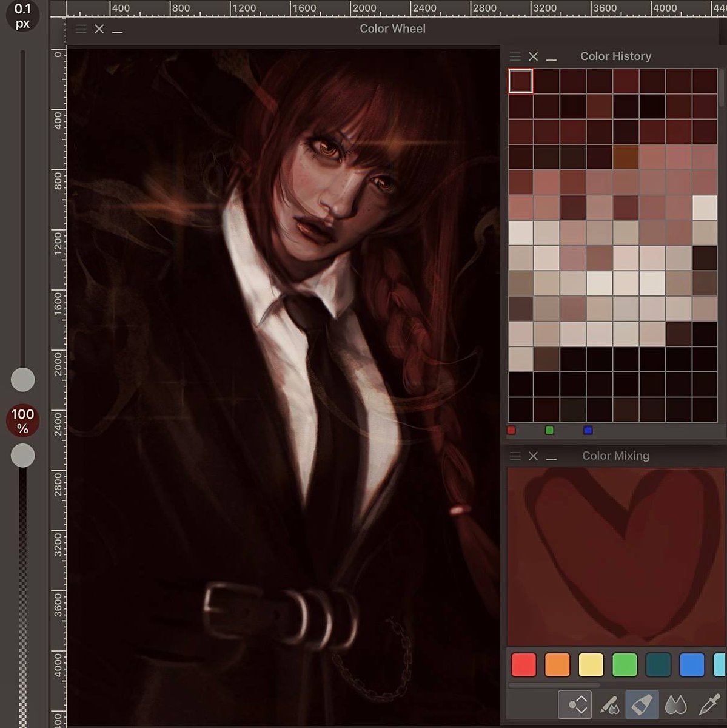727x728 pixels.
Task: Click the brush size slider handle
Action: [x=23, y=379]
